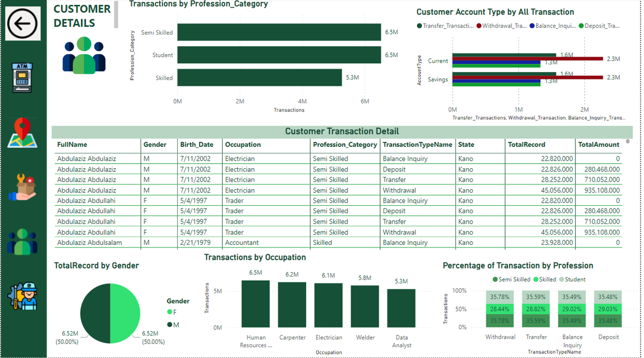
Task: Sort table by TransactionTypeName column header
Action: point(418,145)
